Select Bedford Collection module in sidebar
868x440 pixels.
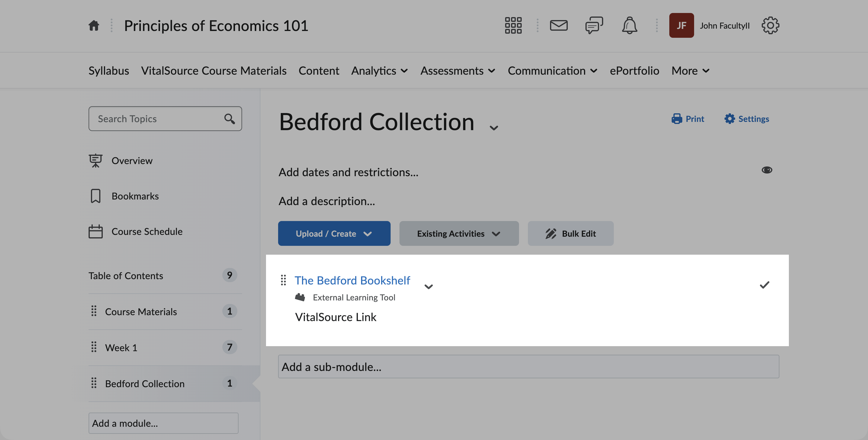tap(145, 384)
